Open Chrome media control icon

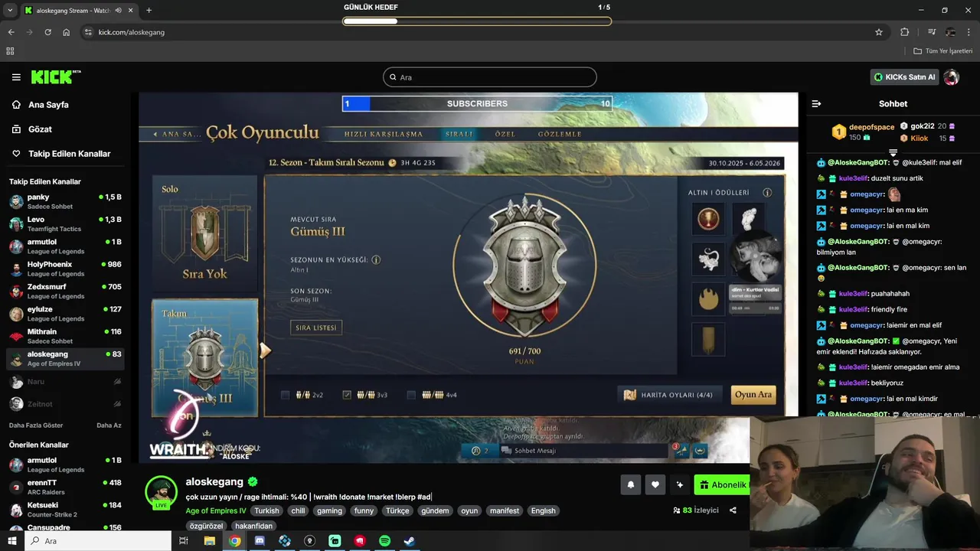click(x=932, y=32)
